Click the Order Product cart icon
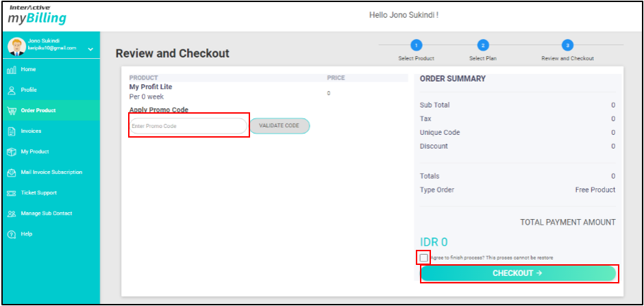 (x=11, y=111)
